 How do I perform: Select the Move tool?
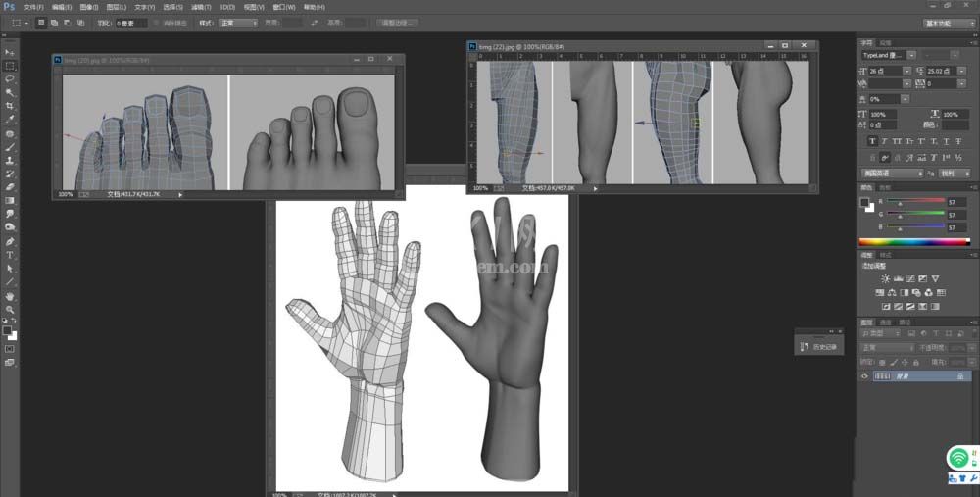click(x=10, y=52)
